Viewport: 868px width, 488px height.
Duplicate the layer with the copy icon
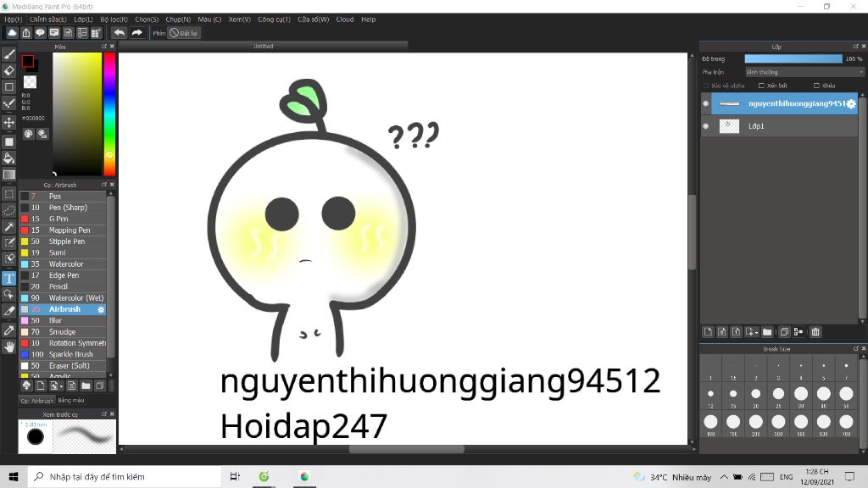click(x=784, y=332)
